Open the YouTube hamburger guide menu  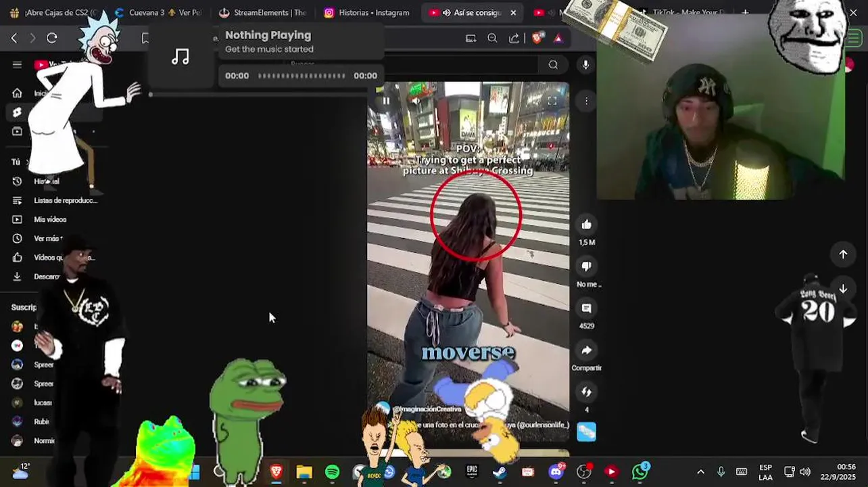[17, 65]
